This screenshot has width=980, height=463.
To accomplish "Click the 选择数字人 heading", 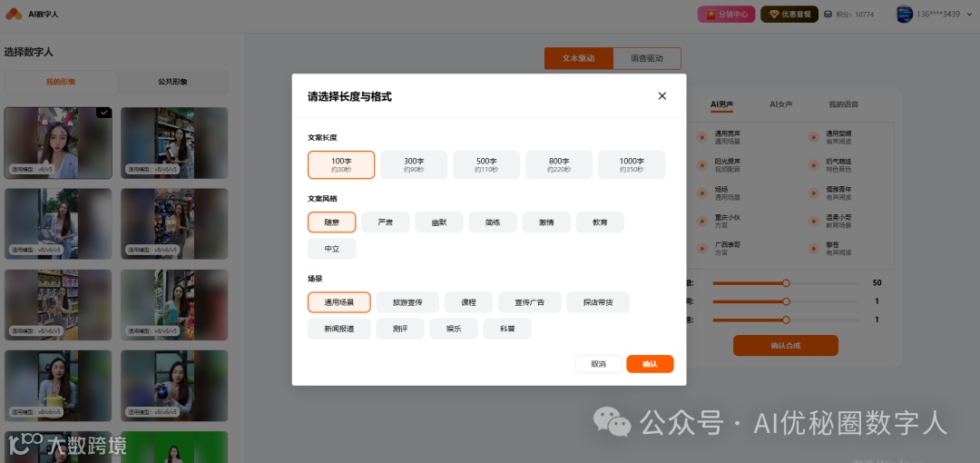I will pyautogui.click(x=29, y=52).
